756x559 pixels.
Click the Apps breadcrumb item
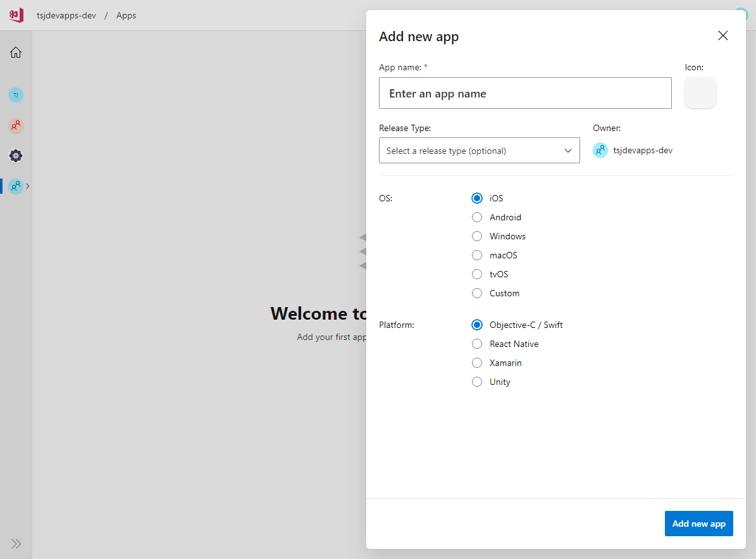(x=126, y=15)
